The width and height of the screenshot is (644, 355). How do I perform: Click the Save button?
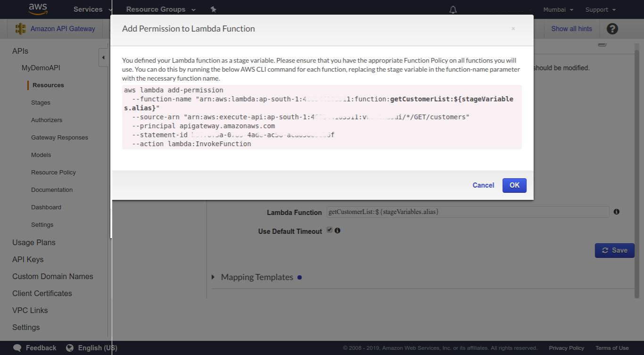[614, 250]
